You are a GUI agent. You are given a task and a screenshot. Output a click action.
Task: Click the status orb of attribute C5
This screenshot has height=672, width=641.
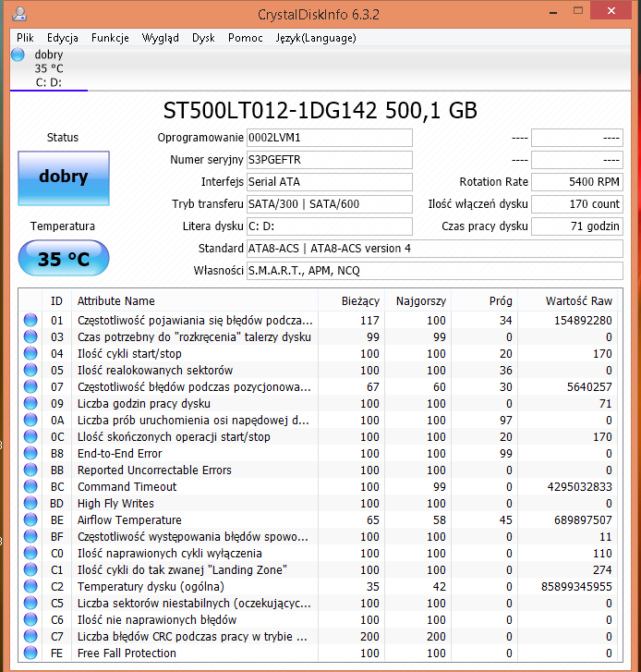[x=30, y=603]
